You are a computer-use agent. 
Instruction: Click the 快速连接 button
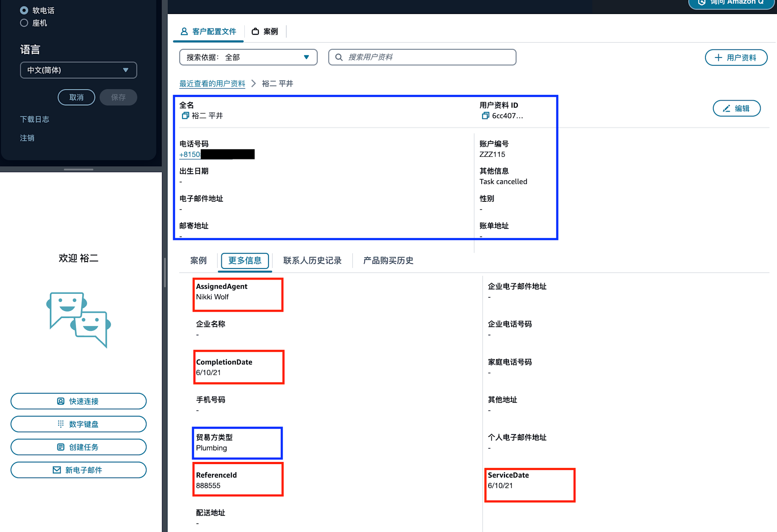pyautogui.click(x=78, y=401)
